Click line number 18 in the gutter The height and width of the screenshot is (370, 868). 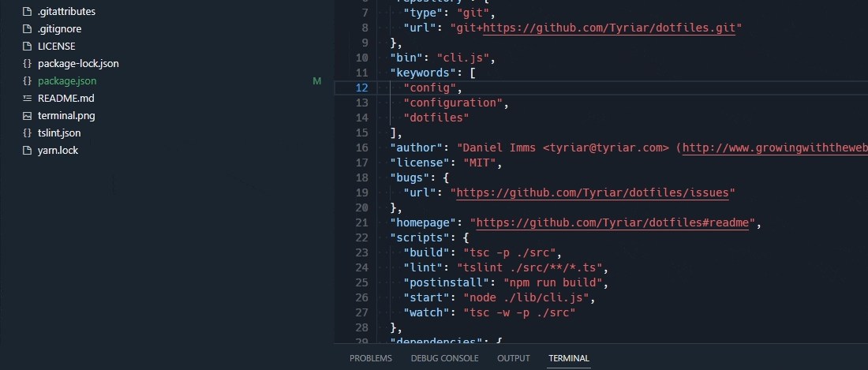tap(361, 178)
